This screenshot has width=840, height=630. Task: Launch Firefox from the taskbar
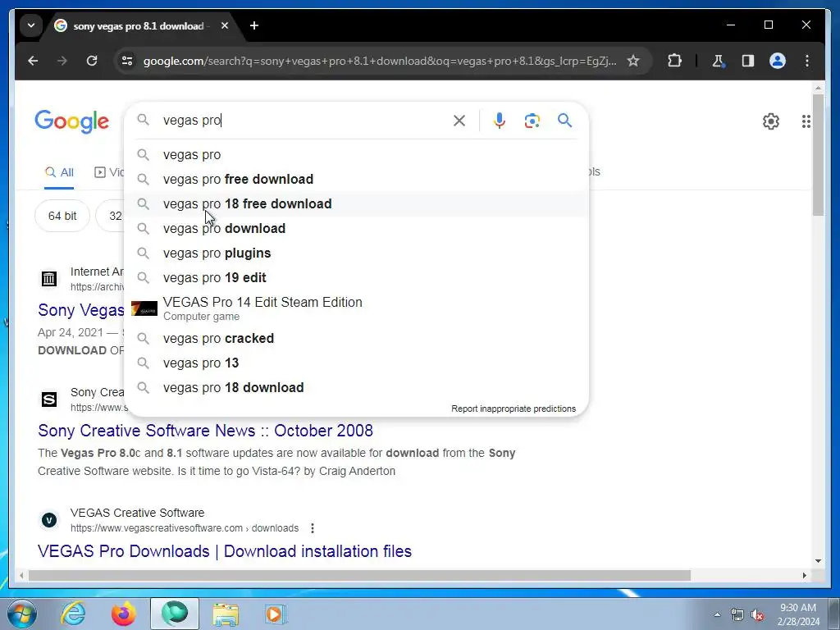pos(123,614)
